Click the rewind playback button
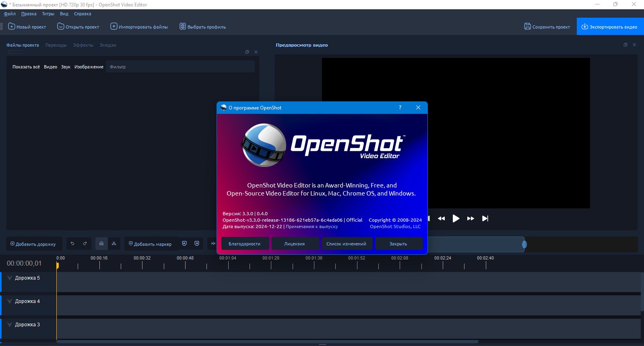Image resolution: width=644 pixels, height=346 pixels. point(442,218)
